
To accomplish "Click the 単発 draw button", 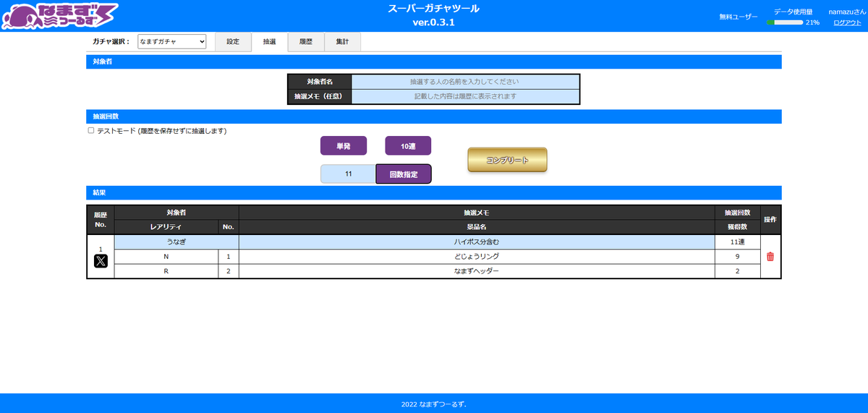I will tap(344, 146).
